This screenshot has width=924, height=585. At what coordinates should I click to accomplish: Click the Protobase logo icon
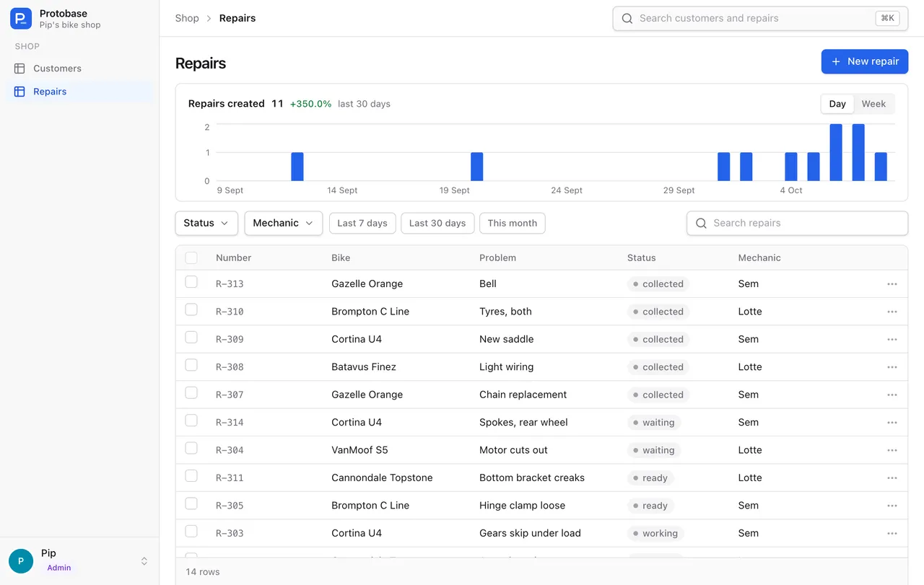click(21, 19)
